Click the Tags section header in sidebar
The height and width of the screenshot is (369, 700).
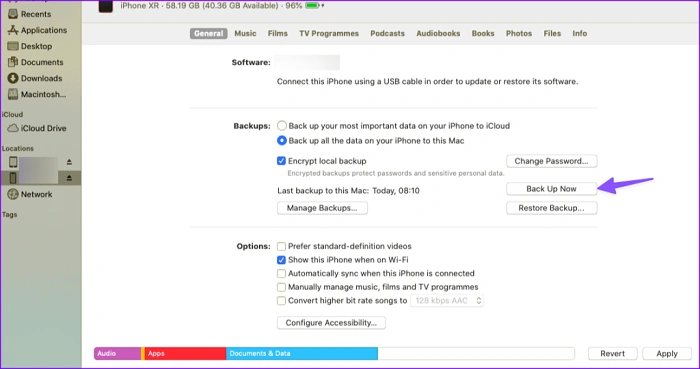click(x=9, y=215)
